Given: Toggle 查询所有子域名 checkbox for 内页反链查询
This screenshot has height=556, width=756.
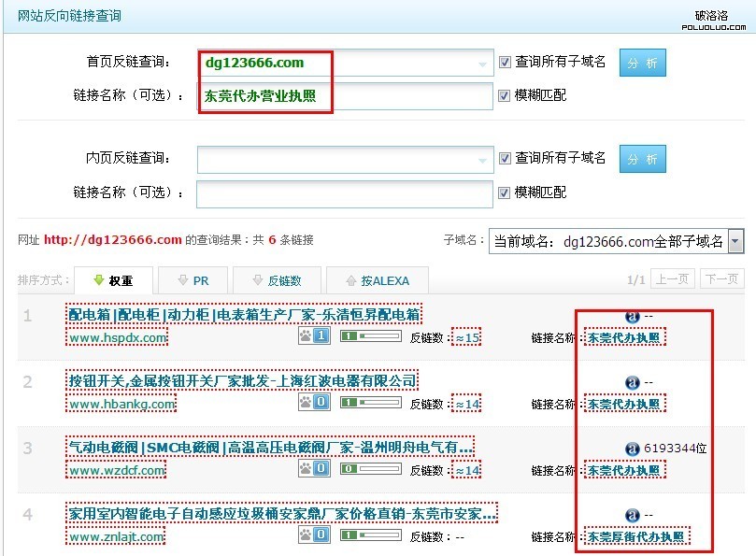Looking at the screenshot, I should (506, 158).
